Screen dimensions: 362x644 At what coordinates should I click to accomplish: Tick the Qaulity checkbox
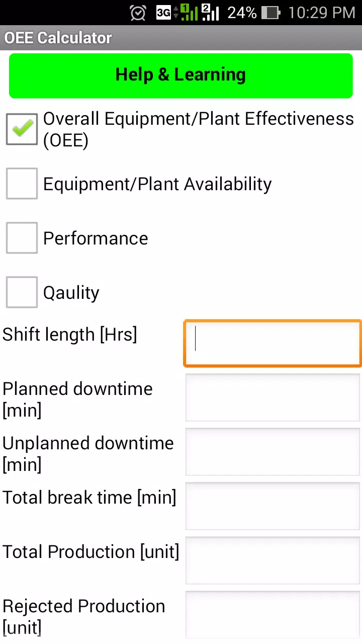[x=22, y=292]
